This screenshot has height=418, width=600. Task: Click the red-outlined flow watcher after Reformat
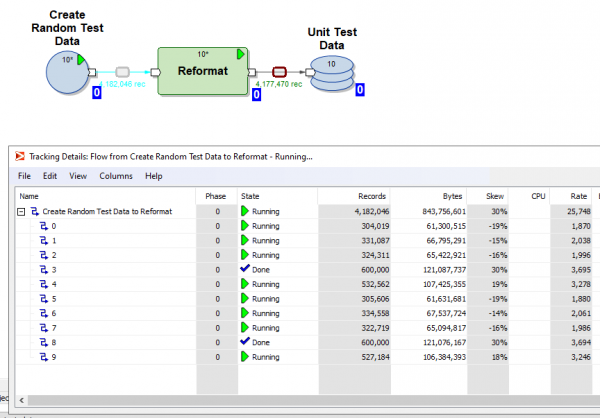(279, 72)
